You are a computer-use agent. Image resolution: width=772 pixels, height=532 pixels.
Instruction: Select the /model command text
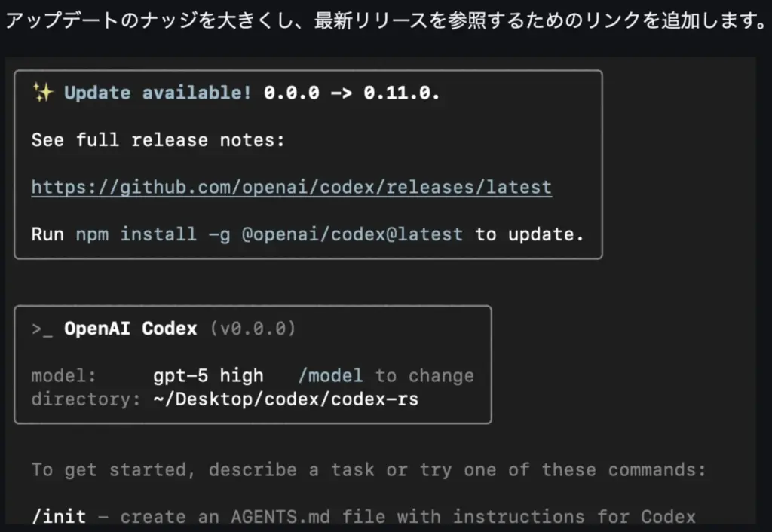(x=330, y=375)
